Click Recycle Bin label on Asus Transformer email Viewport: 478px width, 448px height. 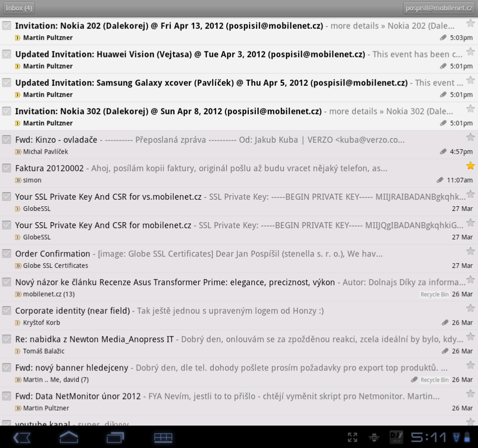pos(434,294)
